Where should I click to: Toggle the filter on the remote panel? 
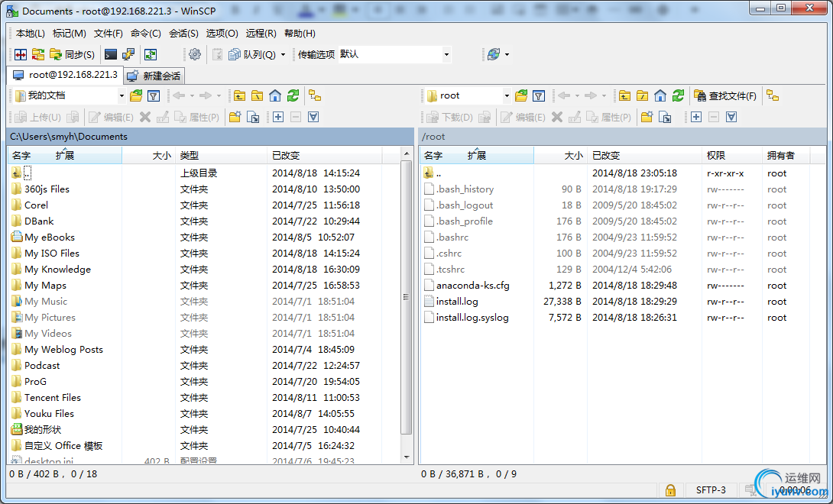[538, 95]
